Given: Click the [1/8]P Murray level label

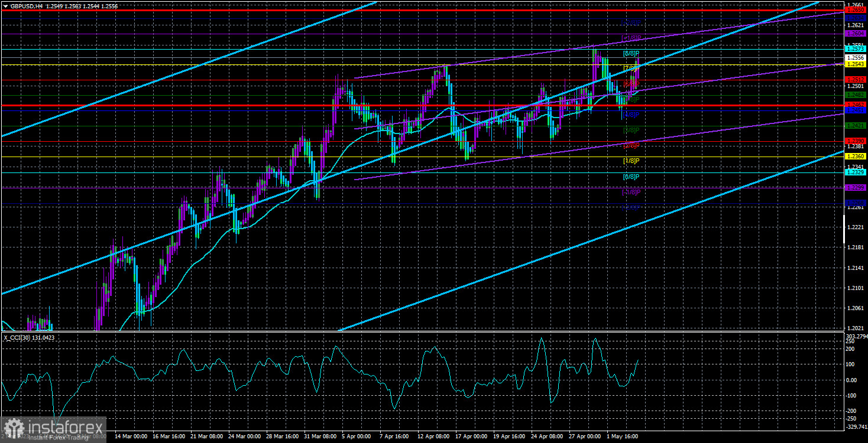Looking at the screenshot, I should pyautogui.click(x=631, y=161).
